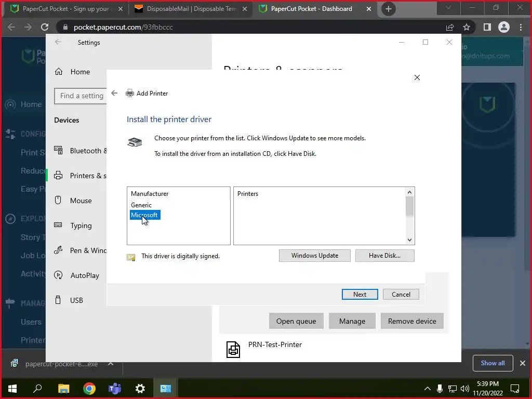Click the Have Disk... button
Screen dimensions: 532x399
point(384,256)
